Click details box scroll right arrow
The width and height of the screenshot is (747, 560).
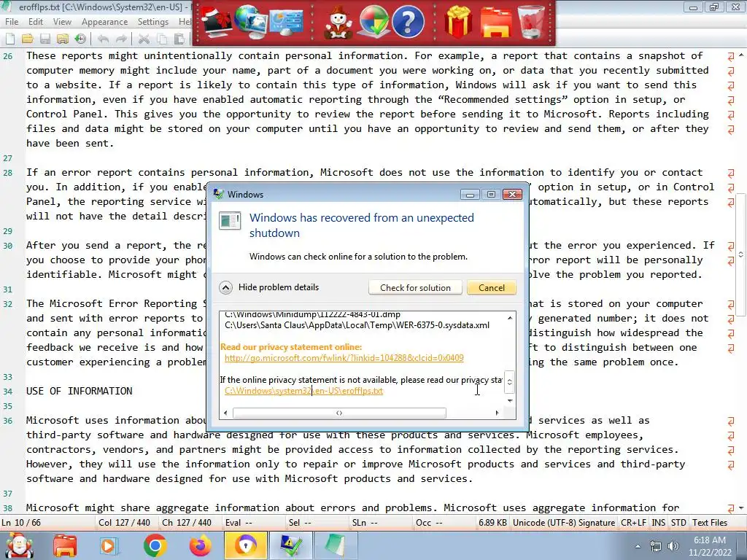pos(497,413)
